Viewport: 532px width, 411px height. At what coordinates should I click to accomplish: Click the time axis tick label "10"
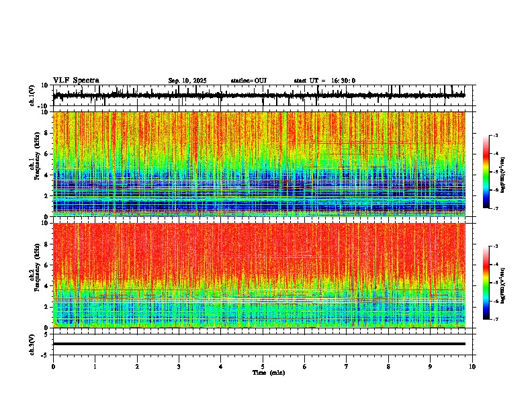click(x=472, y=367)
